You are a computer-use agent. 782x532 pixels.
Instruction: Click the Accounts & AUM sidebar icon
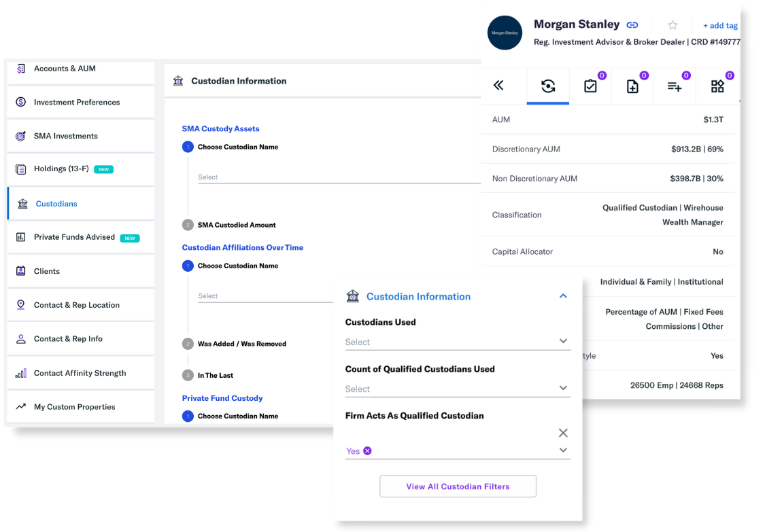pyautogui.click(x=20, y=69)
